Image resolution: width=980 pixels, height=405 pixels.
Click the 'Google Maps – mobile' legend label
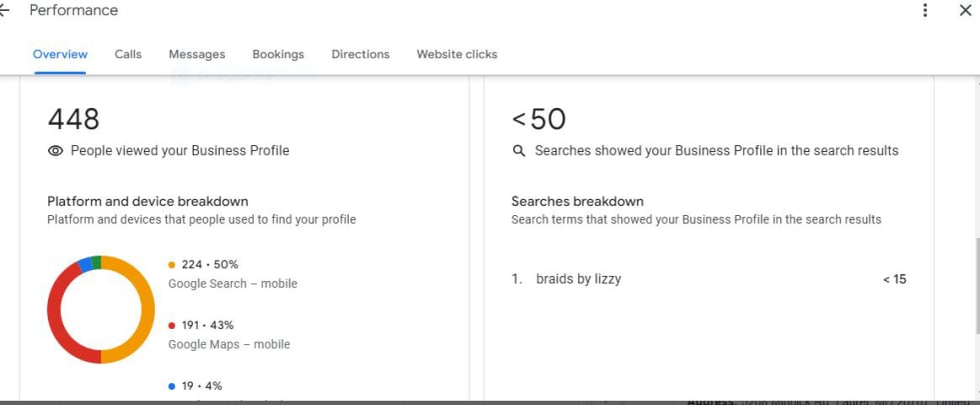coord(229,344)
